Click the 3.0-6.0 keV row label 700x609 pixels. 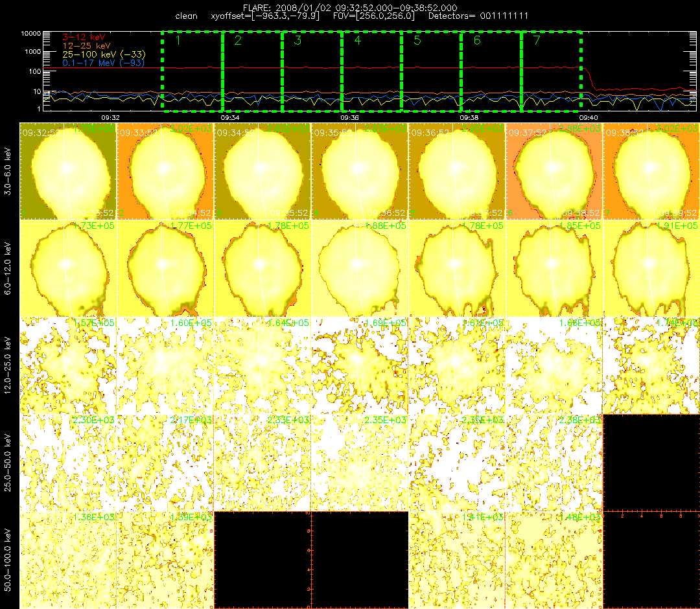[8, 171]
